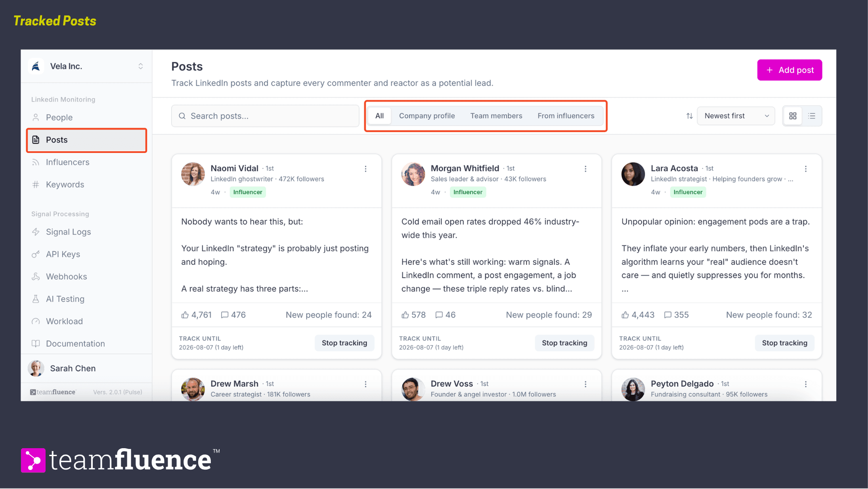Image resolution: width=868 pixels, height=489 pixels.
Task: Click Naomi Vidal's profile photo
Action: click(x=193, y=174)
